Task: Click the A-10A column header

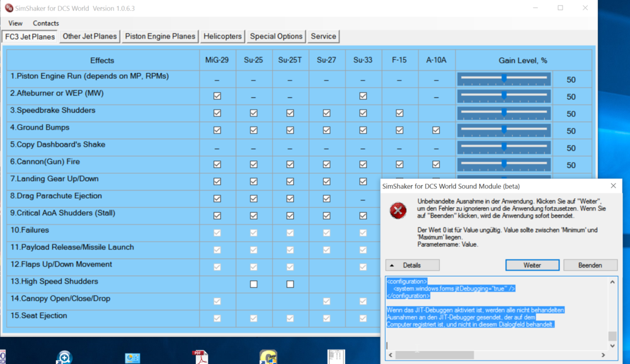Action: pyautogui.click(x=436, y=60)
